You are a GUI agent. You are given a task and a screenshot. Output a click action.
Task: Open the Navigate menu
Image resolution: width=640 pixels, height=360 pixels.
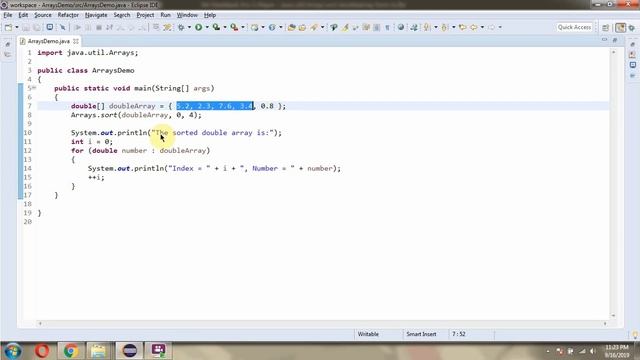click(x=96, y=15)
